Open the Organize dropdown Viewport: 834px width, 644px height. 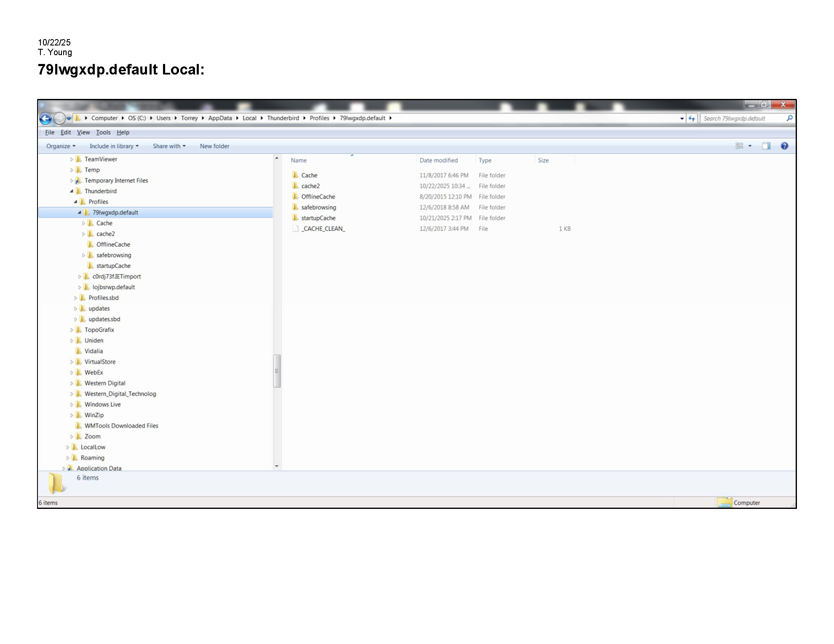pyautogui.click(x=61, y=146)
